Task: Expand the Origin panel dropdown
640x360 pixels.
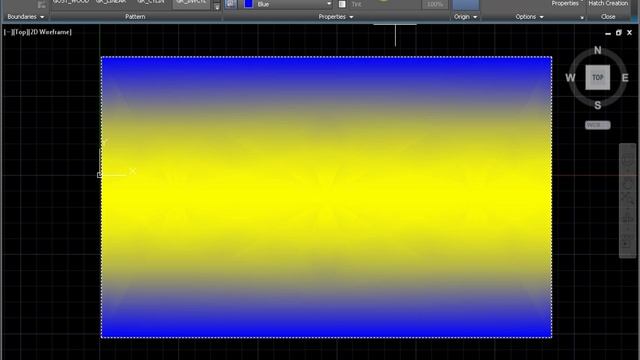Action: tap(465, 17)
